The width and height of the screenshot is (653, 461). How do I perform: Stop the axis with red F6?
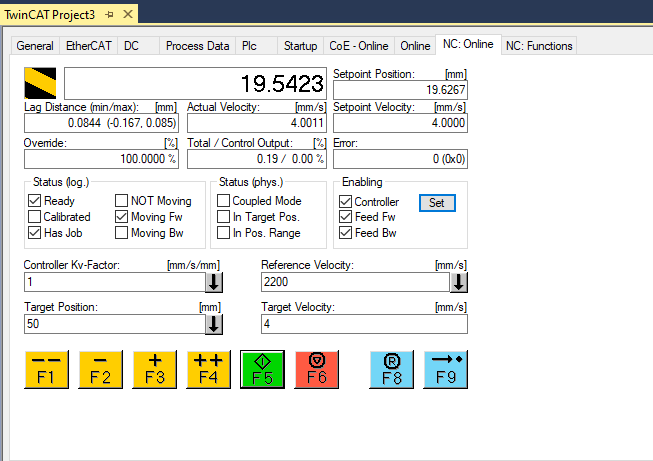click(317, 369)
